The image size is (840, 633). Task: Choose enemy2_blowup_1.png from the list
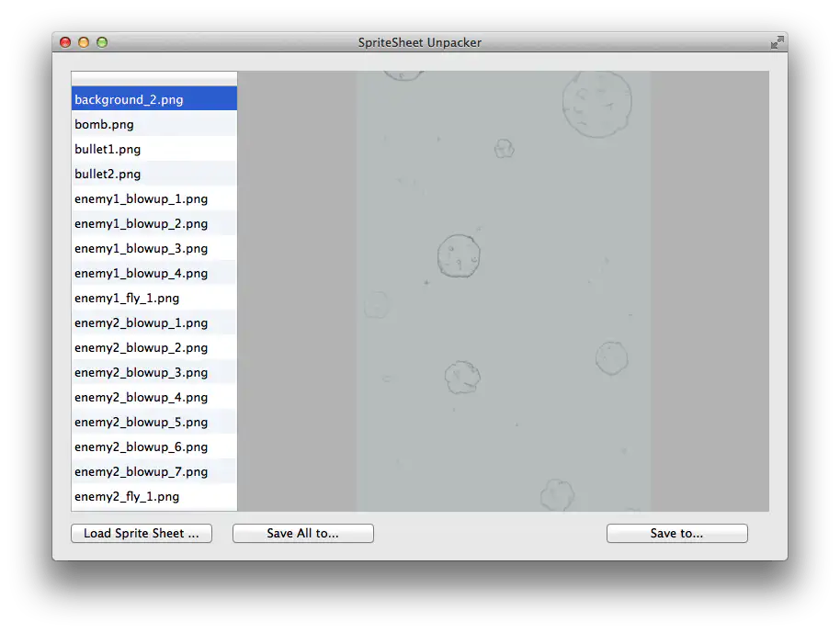point(153,322)
